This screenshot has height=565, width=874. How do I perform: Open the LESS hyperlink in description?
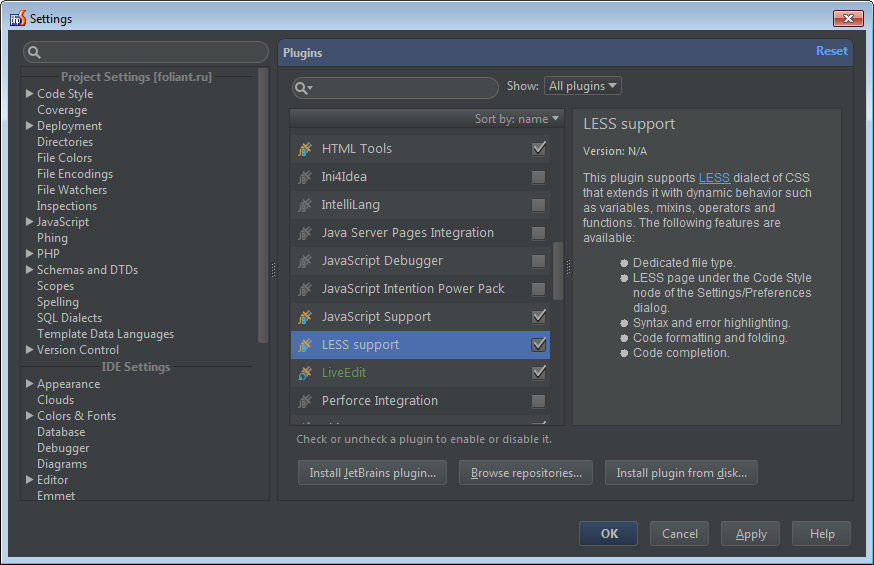[x=714, y=178]
